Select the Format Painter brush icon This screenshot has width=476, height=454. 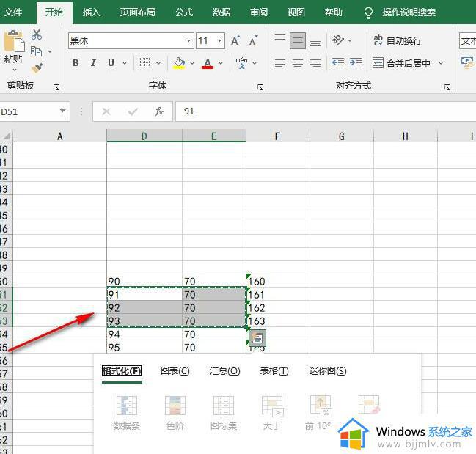coord(37,68)
